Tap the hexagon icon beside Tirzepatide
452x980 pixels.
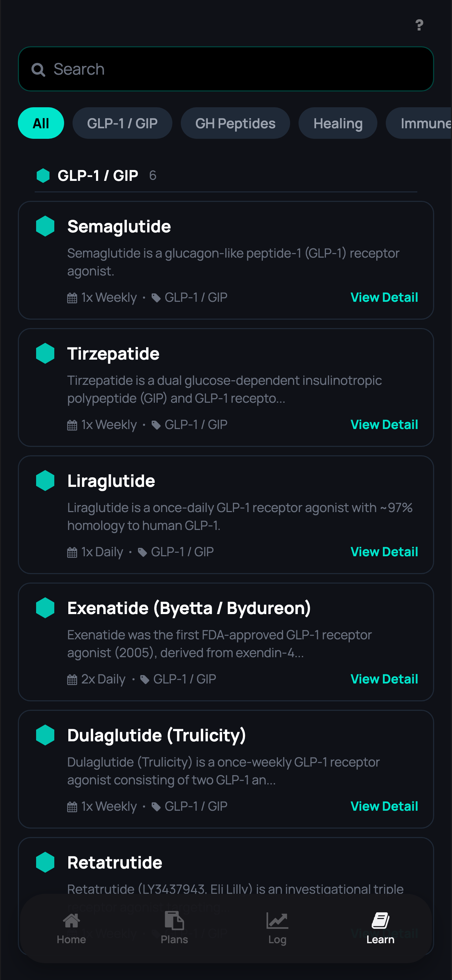tap(45, 353)
